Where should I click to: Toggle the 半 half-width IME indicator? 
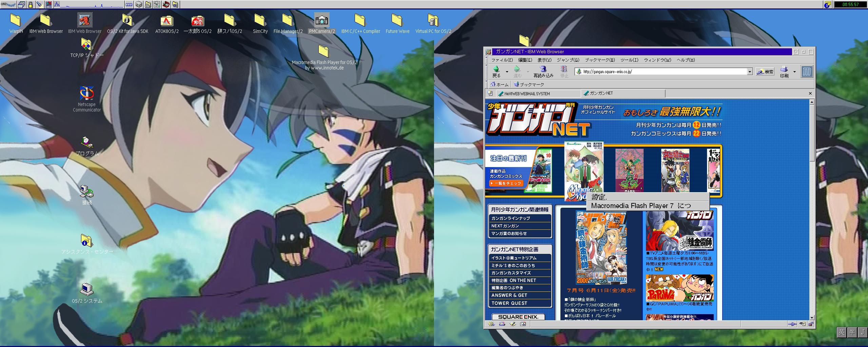(x=852, y=332)
